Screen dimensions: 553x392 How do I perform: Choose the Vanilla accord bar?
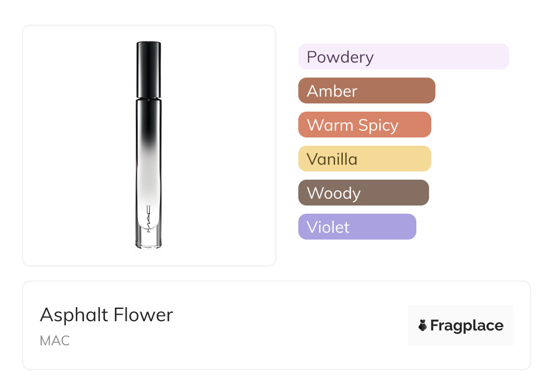click(364, 159)
